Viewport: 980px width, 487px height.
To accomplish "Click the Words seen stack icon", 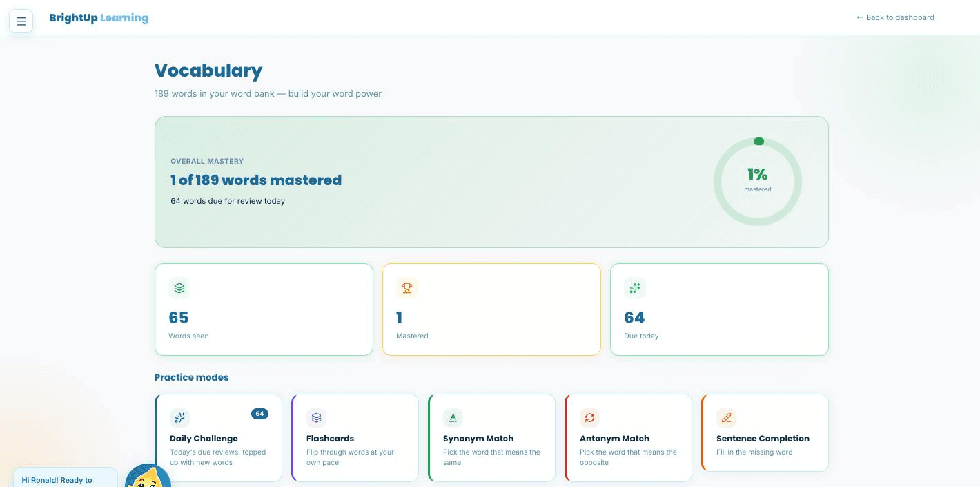I will [179, 288].
